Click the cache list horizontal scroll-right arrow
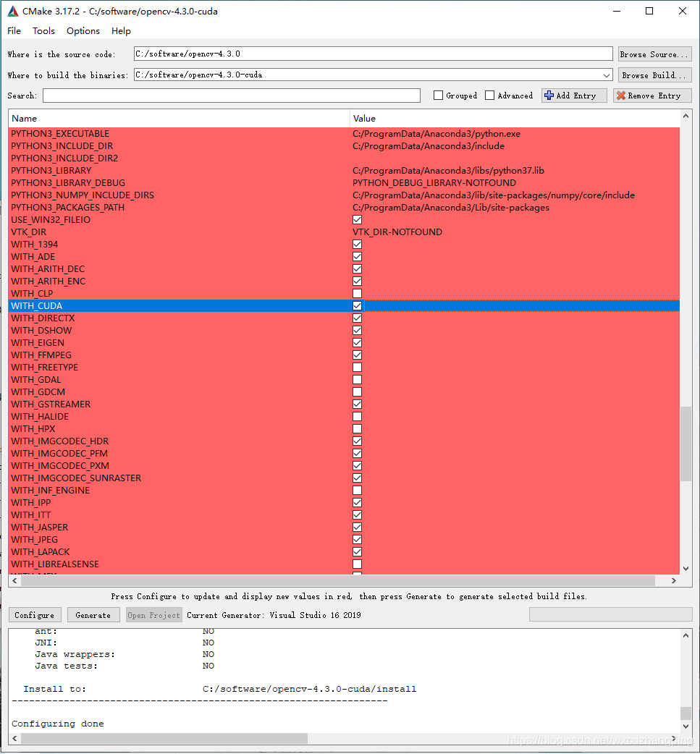The image size is (700, 754). pos(673,581)
